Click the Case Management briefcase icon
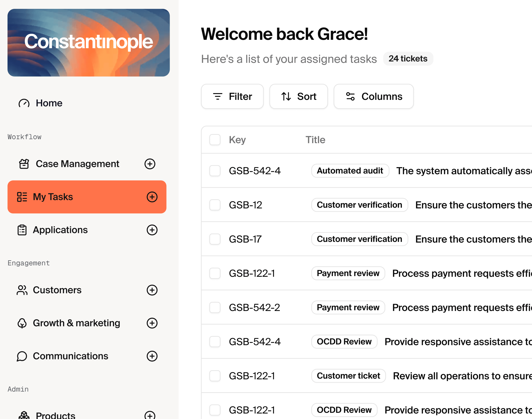Image resolution: width=532 pixels, height=419 pixels. tap(24, 164)
